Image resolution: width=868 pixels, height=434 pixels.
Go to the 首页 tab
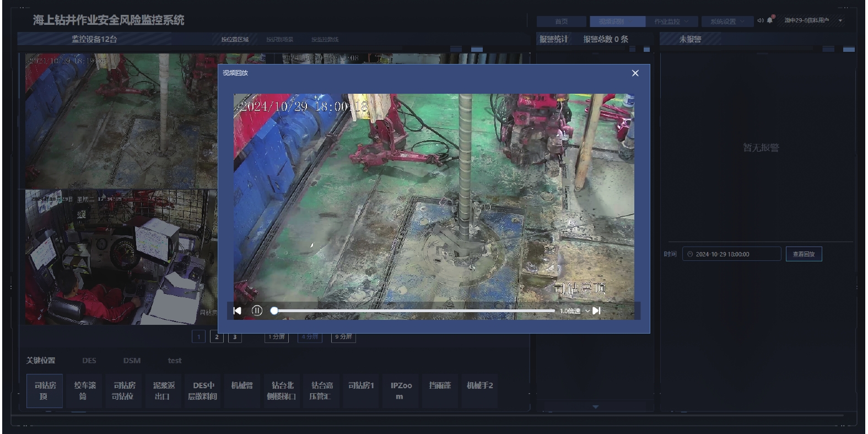[x=562, y=22]
